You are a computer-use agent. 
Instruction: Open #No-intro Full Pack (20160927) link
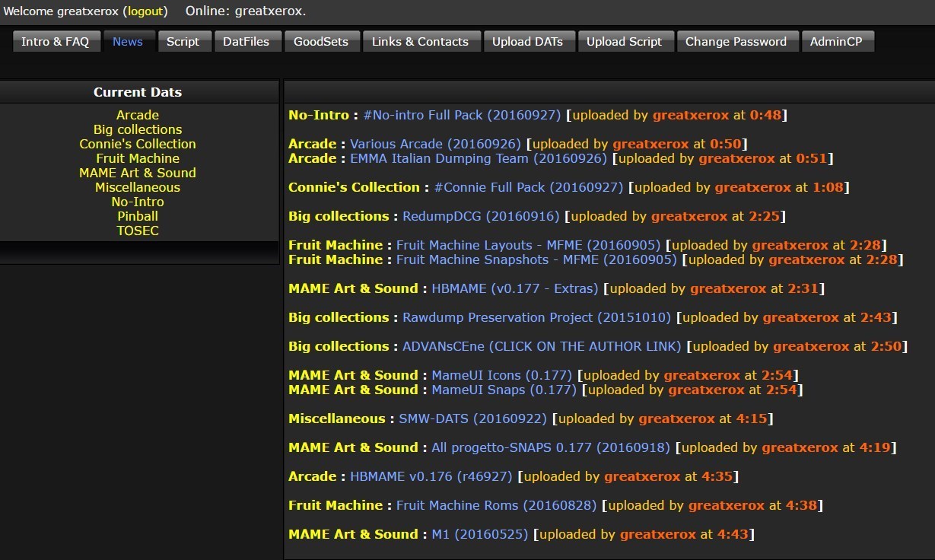pyautogui.click(x=462, y=115)
